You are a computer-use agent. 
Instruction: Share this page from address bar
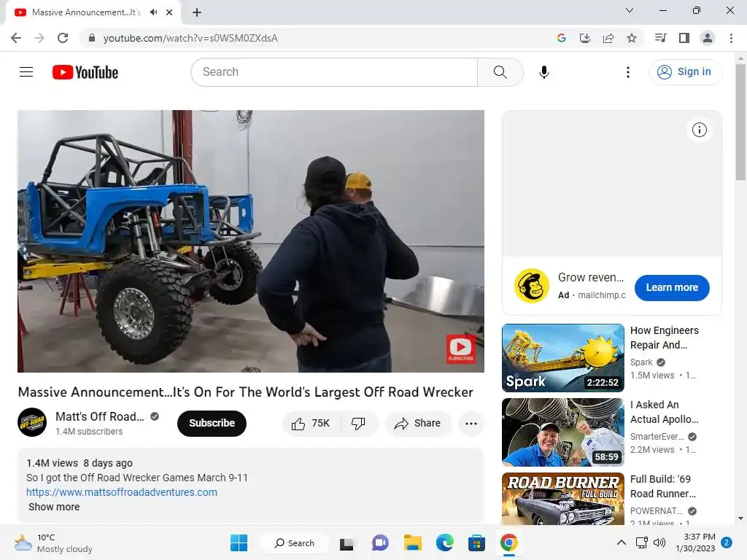[608, 38]
